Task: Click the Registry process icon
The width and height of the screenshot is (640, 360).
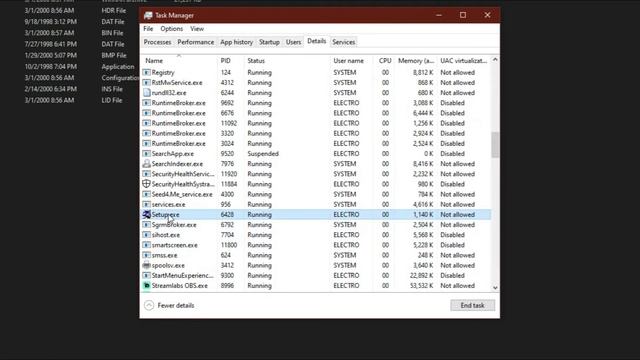Action: pos(146,72)
